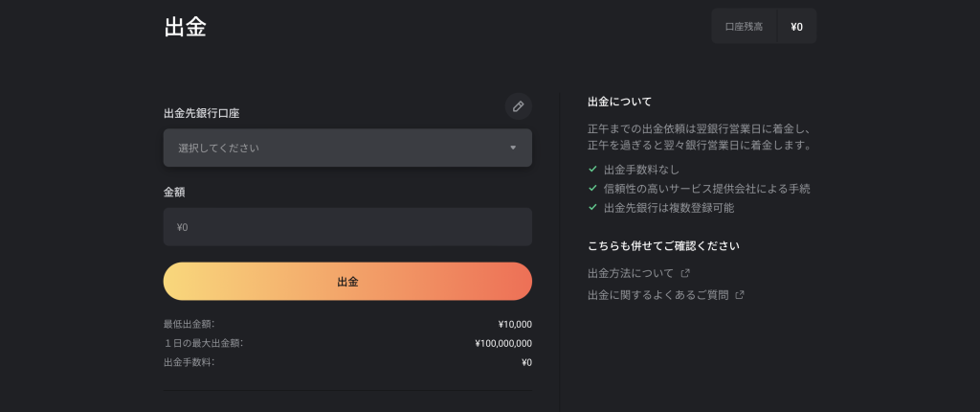Click the 出金 page heading
980x412 pixels.
pyautogui.click(x=185, y=27)
